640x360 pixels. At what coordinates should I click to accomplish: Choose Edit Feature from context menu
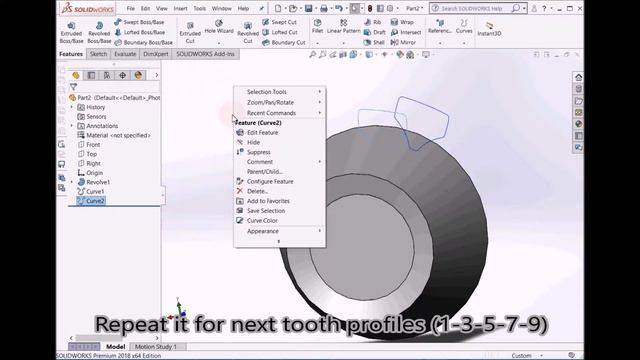pyautogui.click(x=280, y=133)
